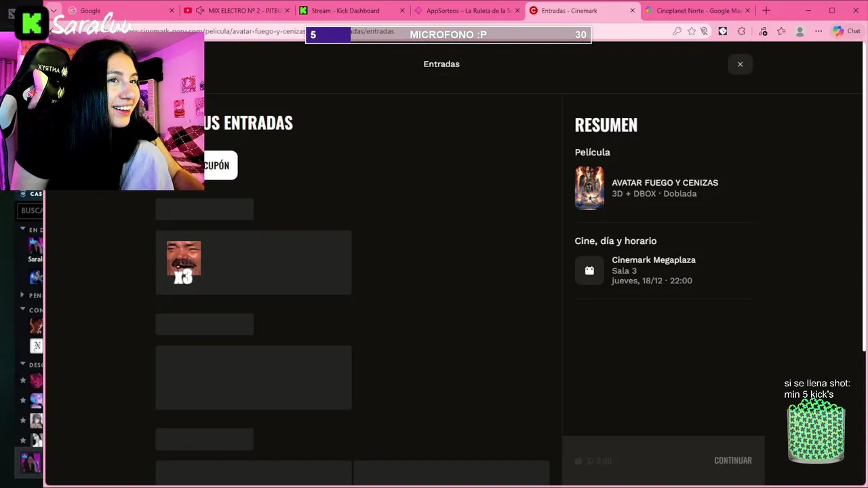This screenshot has height=488, width=868.
Task: Click the CUPÓN button
Action: [220, 165]
